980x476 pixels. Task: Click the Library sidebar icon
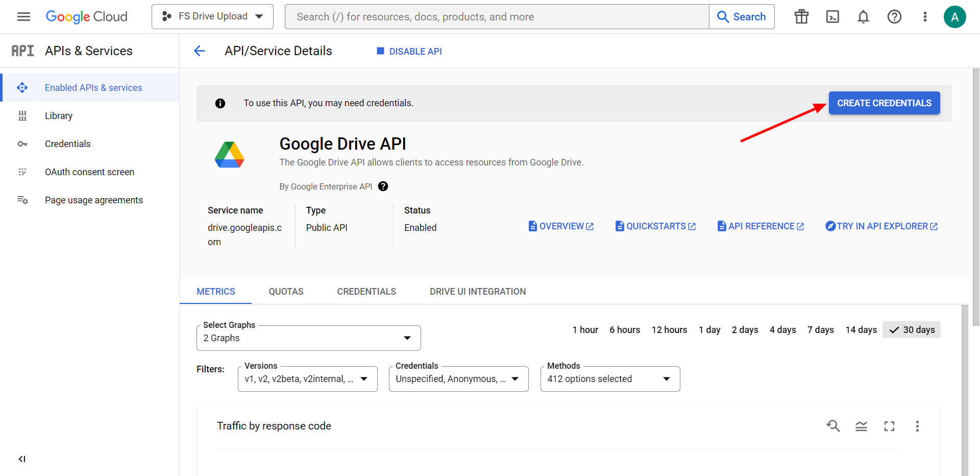click(22, 116)
